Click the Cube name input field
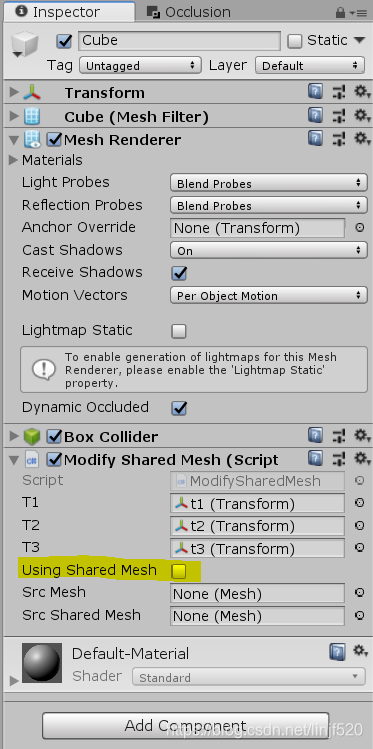 (x=179, y=41)
